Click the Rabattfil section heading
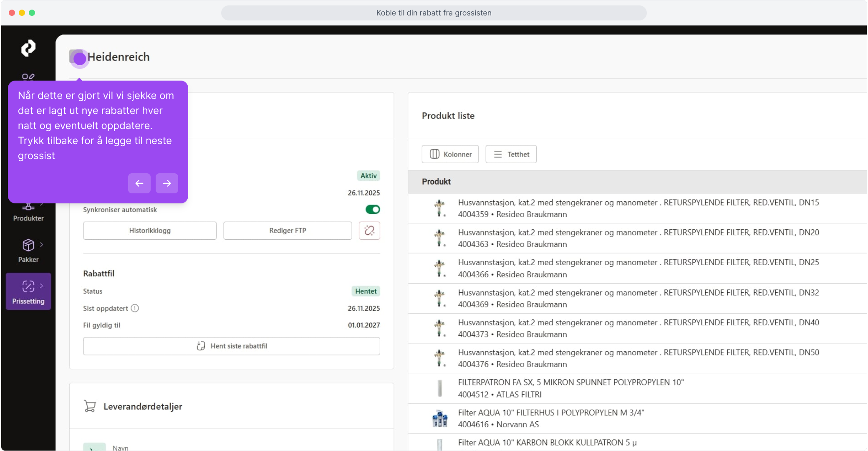 (99, 274)
